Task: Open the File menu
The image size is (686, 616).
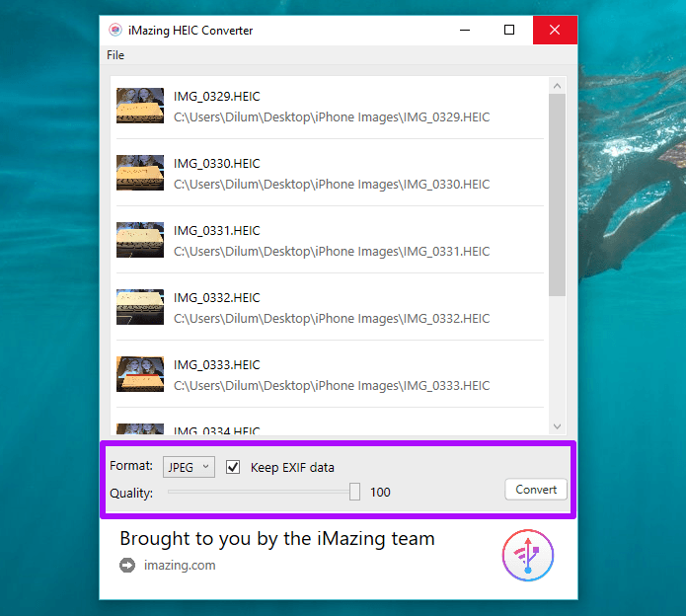Action: pos(115,55)
